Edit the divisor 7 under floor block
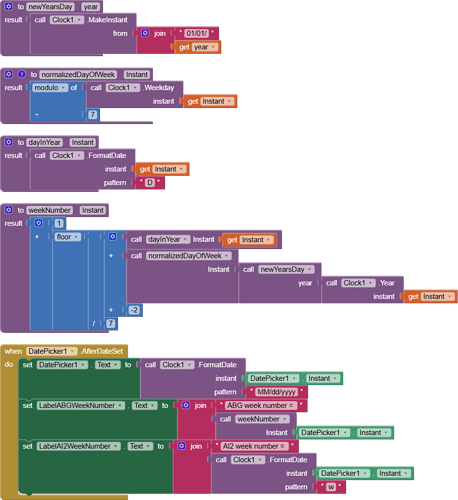 110,324
